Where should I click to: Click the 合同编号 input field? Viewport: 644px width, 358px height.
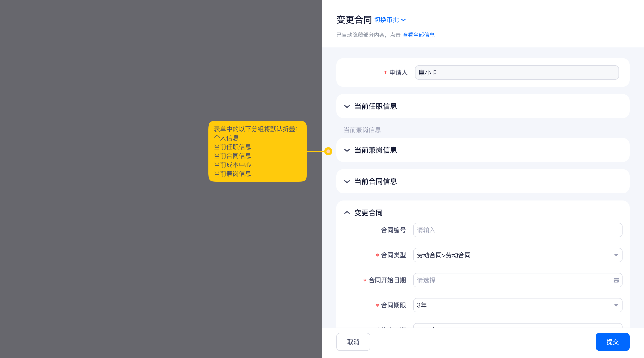click(517, 230)
